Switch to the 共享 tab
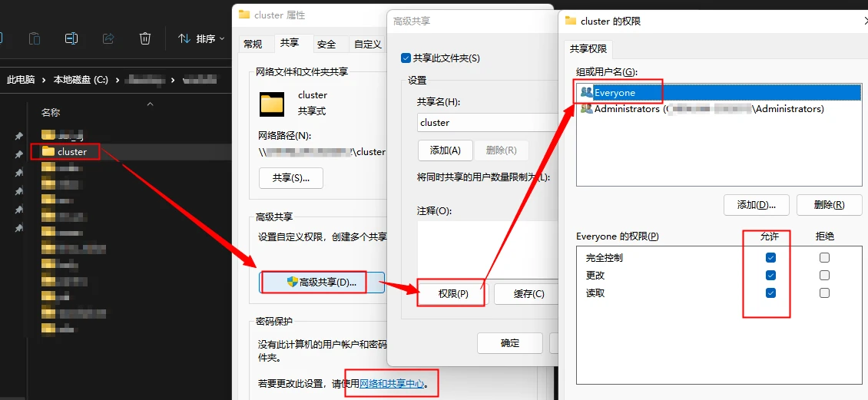868x400 pixels. click(x=290, y=42)
